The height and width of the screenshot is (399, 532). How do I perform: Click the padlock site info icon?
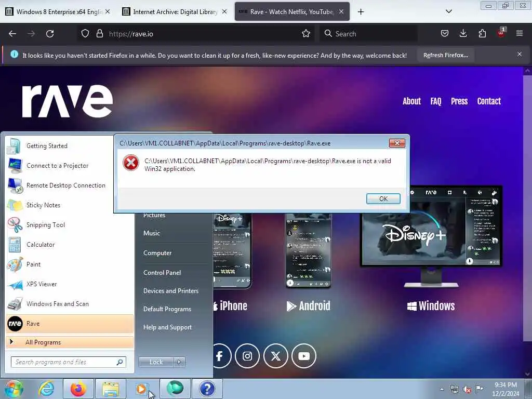(x=99, y=34)
